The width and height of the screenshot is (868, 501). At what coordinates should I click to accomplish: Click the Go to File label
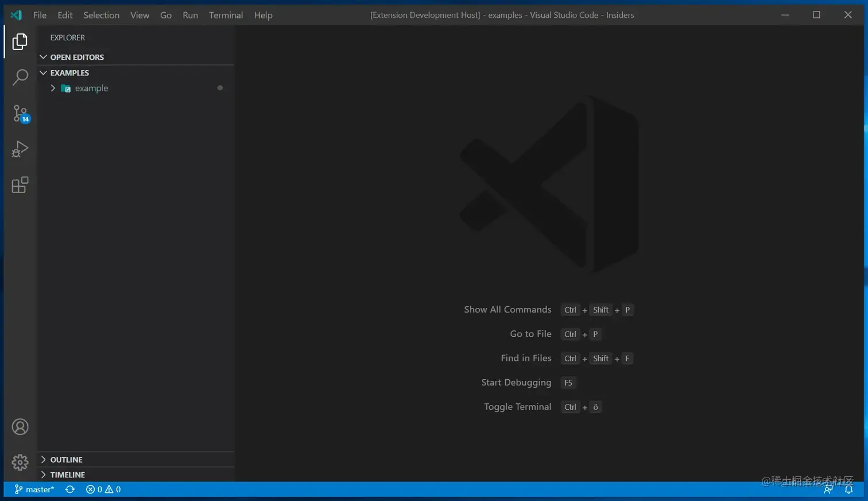pyautogui.click(x=530, y=334)
